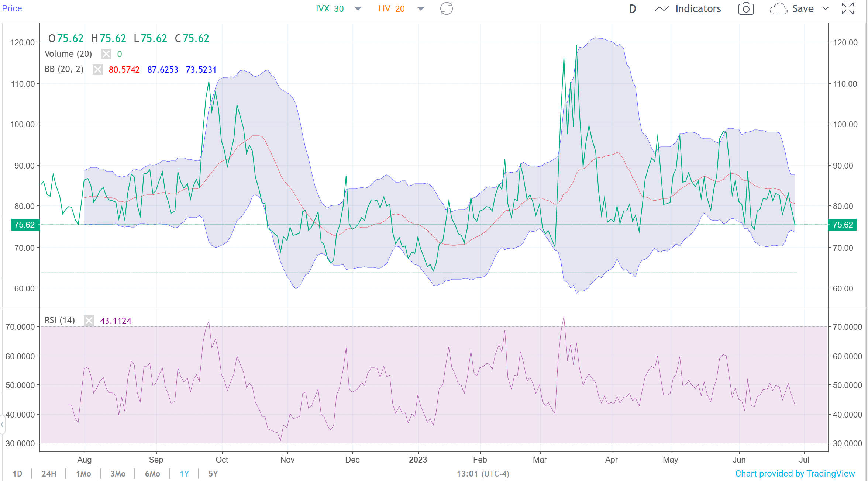Open Chart provided by TradingView link
Viewport: 868px width, 481px height.
(x=795, y=474)
